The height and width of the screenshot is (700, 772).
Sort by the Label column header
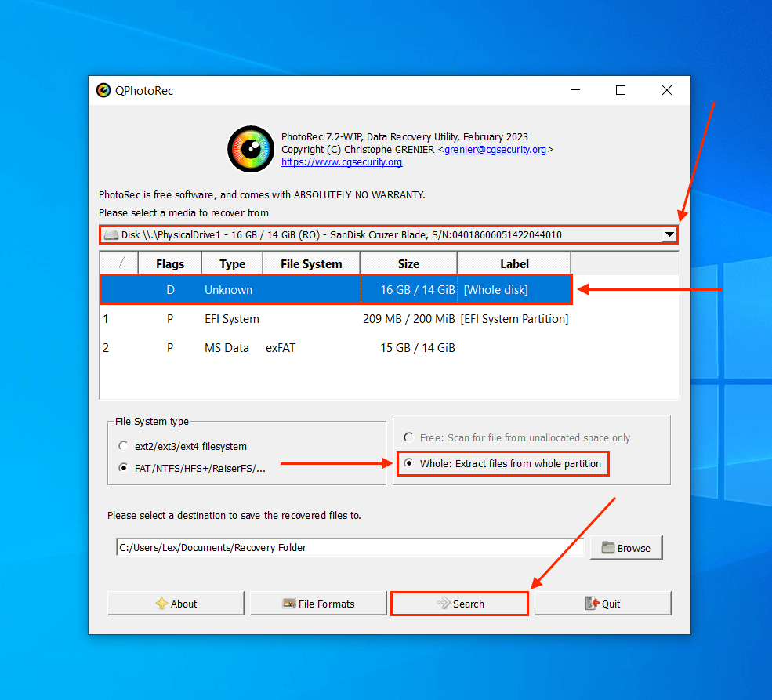point(514,264)
